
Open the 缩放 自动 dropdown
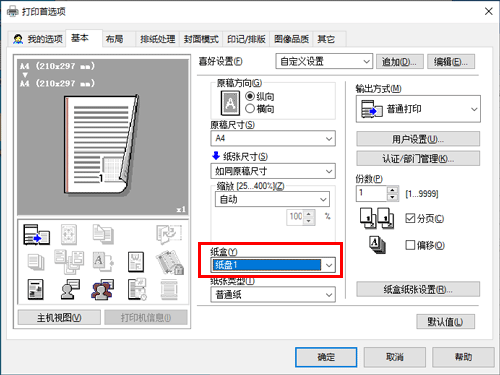tap(272, 199)
